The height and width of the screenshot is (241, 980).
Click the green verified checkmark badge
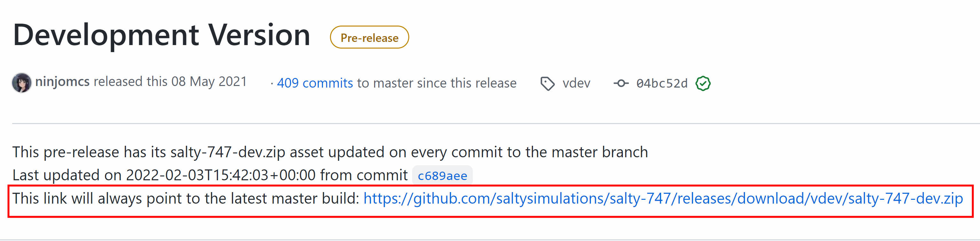(x=703, y=83)
